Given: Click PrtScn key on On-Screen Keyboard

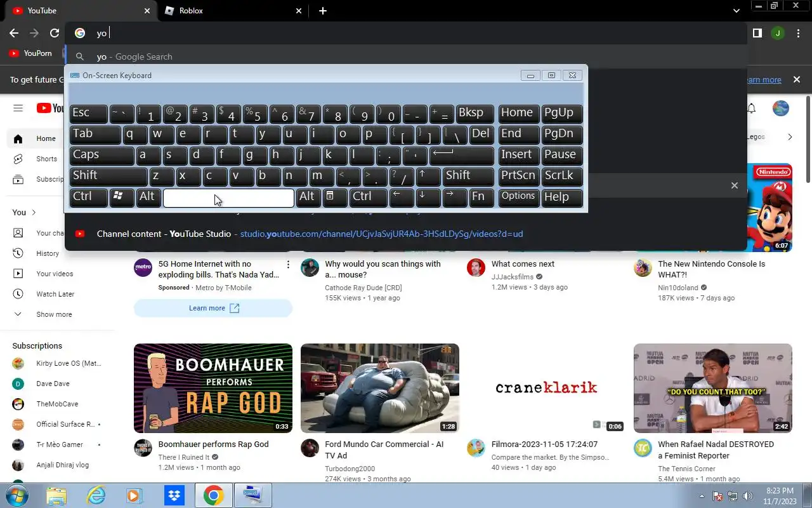Looking at the screenshot, I should [x=519, y=176].
